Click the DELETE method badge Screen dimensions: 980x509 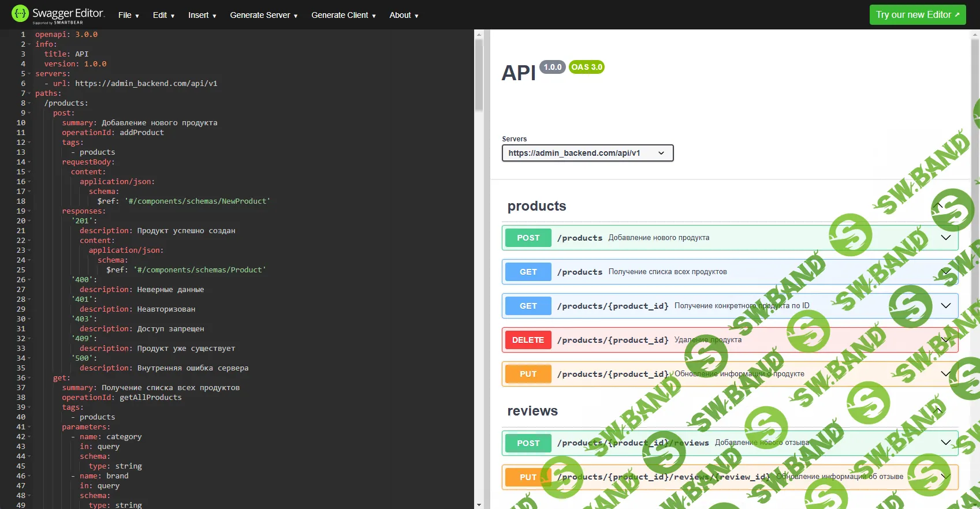click(528, 340)
